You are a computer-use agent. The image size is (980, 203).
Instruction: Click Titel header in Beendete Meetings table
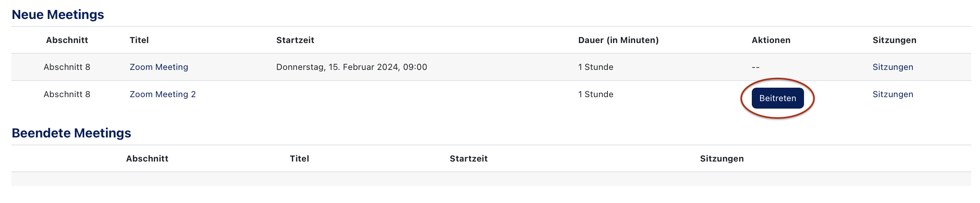[x=299, y=159]
